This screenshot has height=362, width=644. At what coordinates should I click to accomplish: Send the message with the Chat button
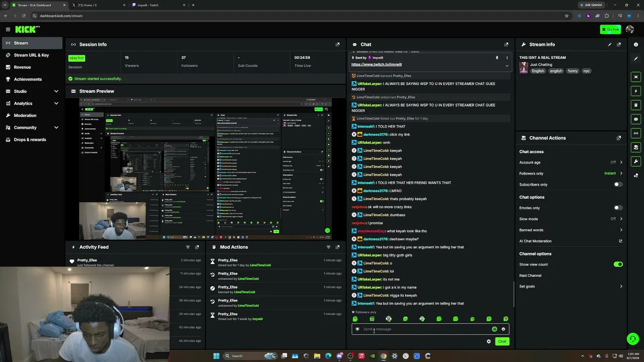[502, 341]
